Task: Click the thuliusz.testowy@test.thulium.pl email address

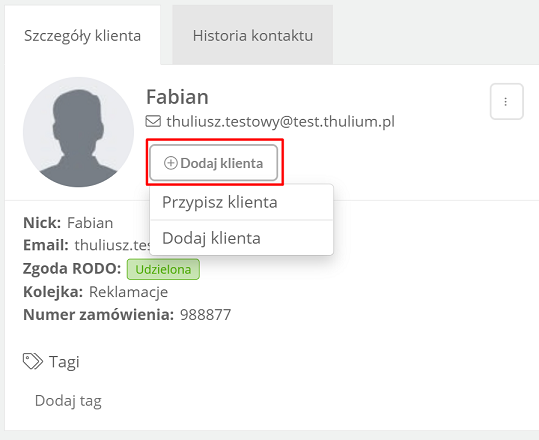Action: click(280, 121)
